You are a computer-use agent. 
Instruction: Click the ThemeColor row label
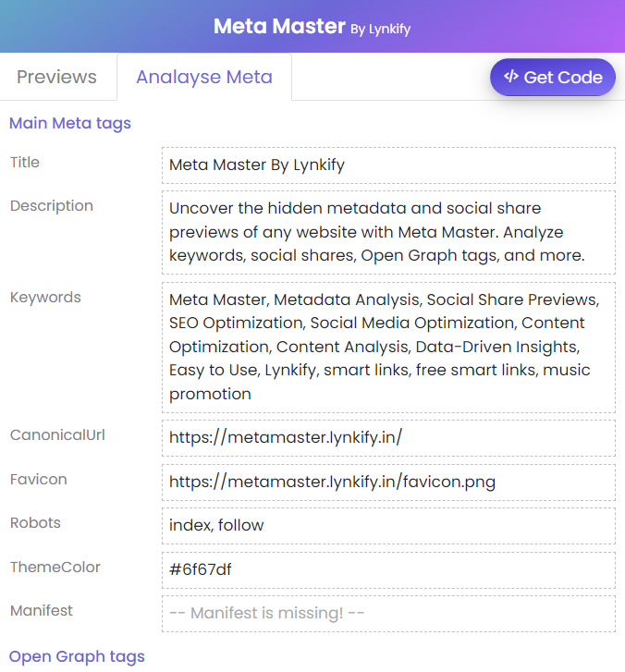(55, 567)
